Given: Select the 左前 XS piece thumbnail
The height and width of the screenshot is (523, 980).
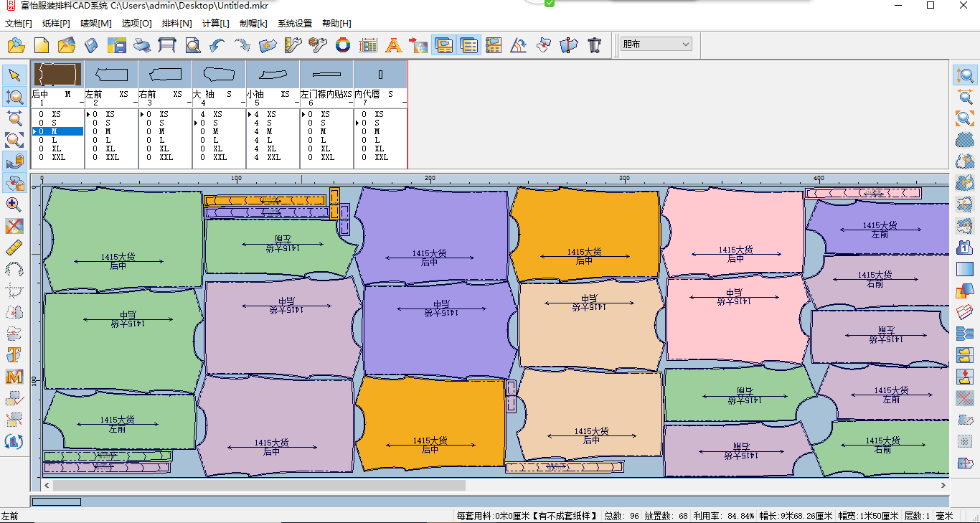Looking at the screenshot, I should coord(111,75).
